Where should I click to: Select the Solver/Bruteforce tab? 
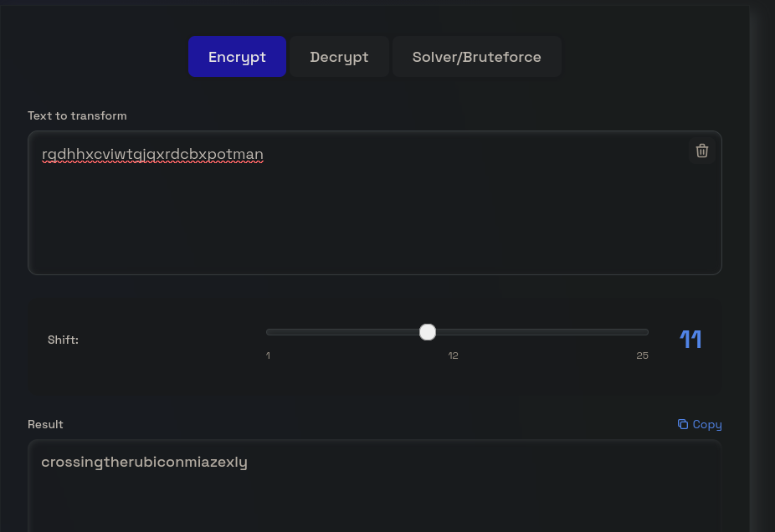[x=476, y=56]
